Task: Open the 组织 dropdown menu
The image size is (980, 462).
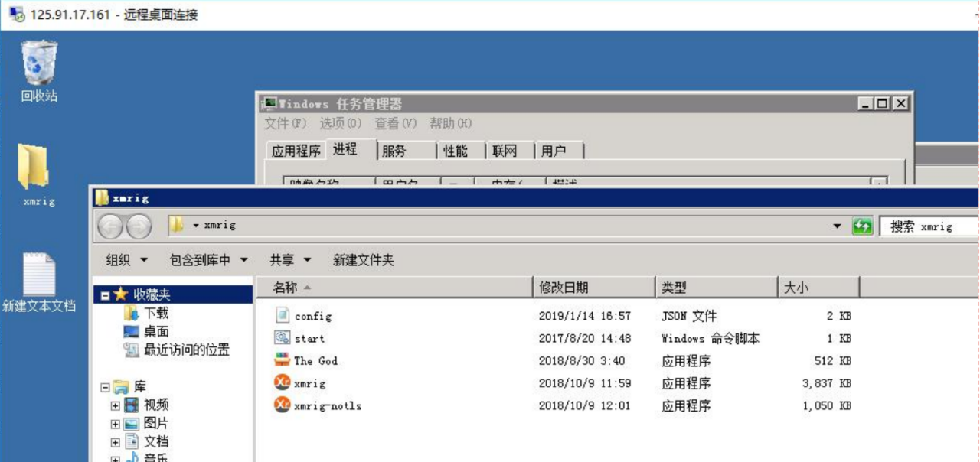Action: 127,260
